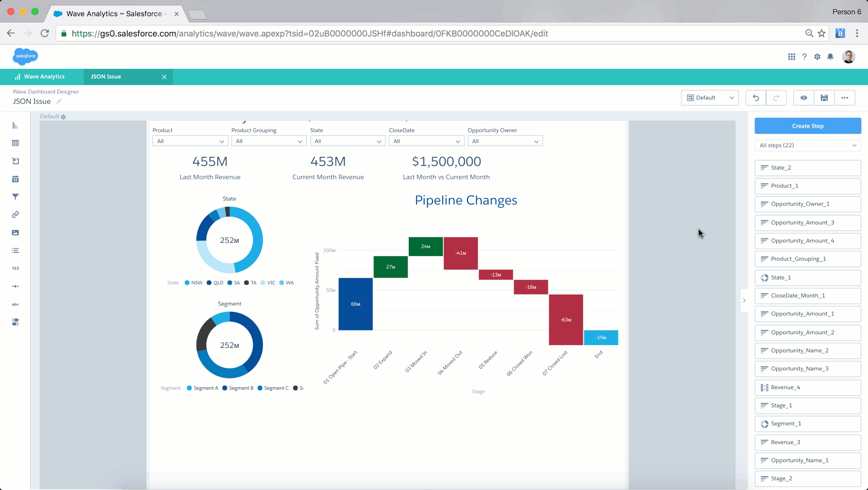Select the range widget icon
This screenshot has height=490, width=868.
15,286
